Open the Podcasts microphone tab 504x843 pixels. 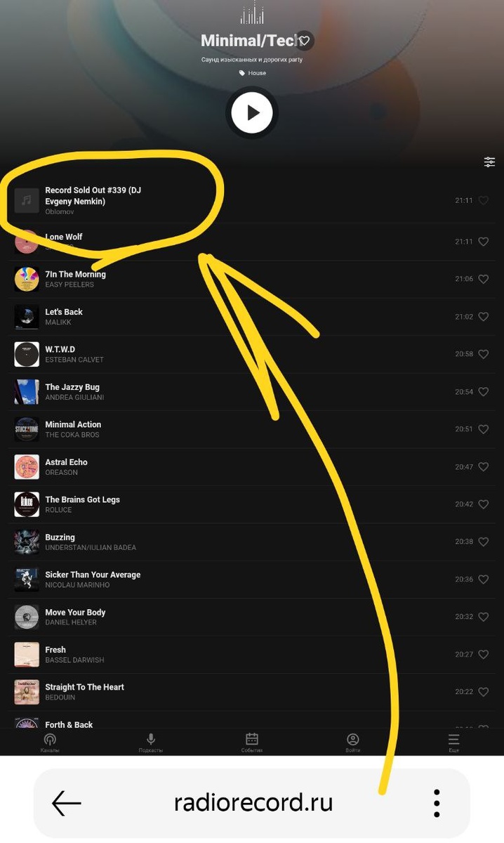pyautogui.click(x=151, y=739)
